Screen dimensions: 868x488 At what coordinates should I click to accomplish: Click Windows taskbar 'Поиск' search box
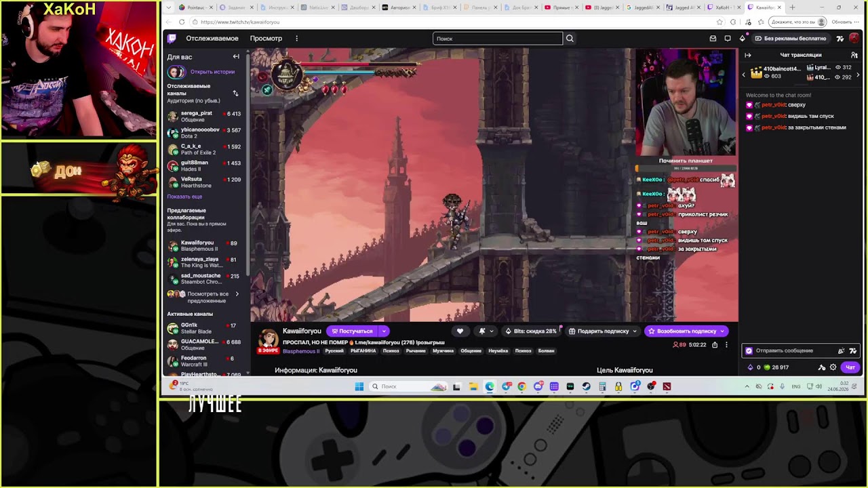pyautogui.click(x=409, y=386)
